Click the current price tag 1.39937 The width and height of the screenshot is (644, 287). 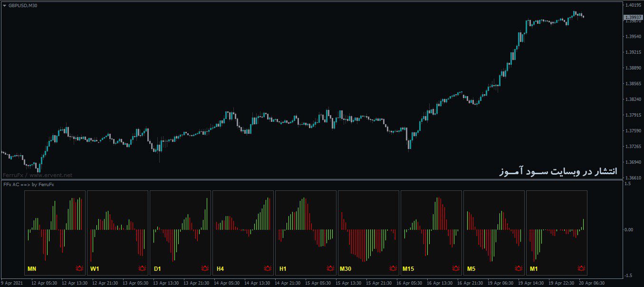point(633,17)
